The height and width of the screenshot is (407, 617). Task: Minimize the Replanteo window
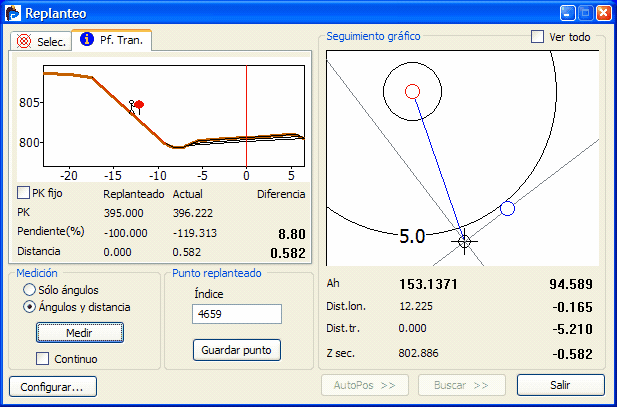(567, 14)
